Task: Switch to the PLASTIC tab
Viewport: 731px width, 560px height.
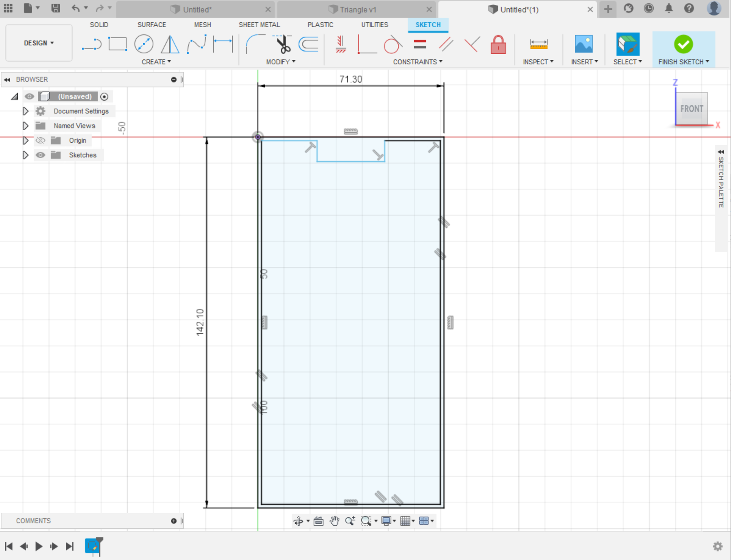Action: [321, 25]
